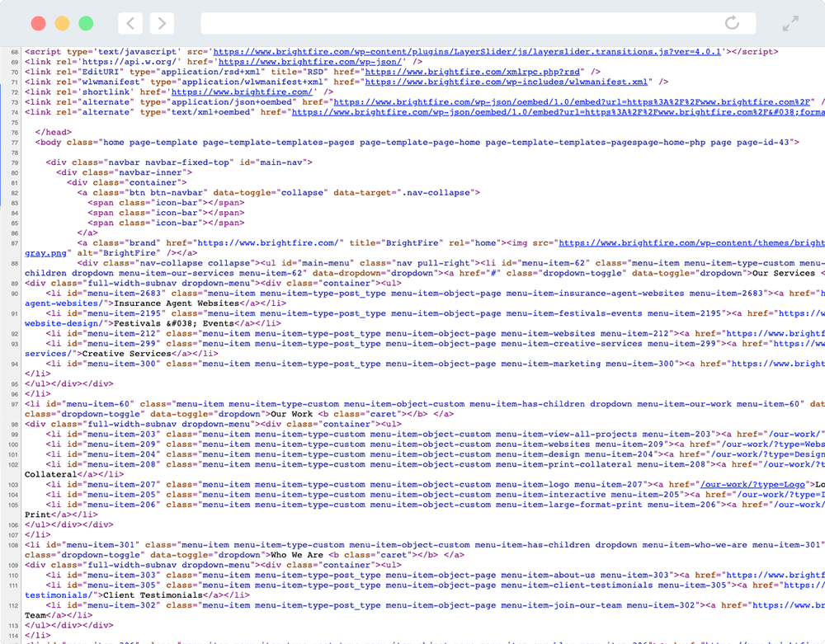Follow the client-testimonials page link
Viewport: 825px width, 644px height.
(55, 595)
